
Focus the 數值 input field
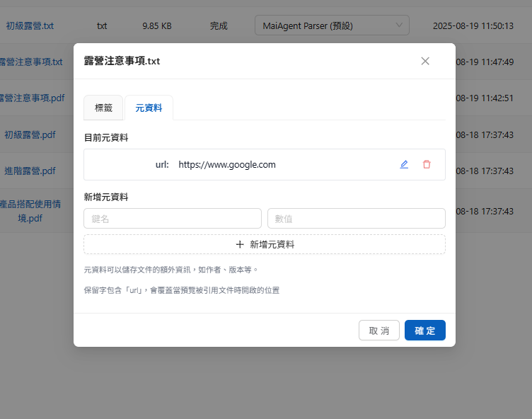point(356,218)
